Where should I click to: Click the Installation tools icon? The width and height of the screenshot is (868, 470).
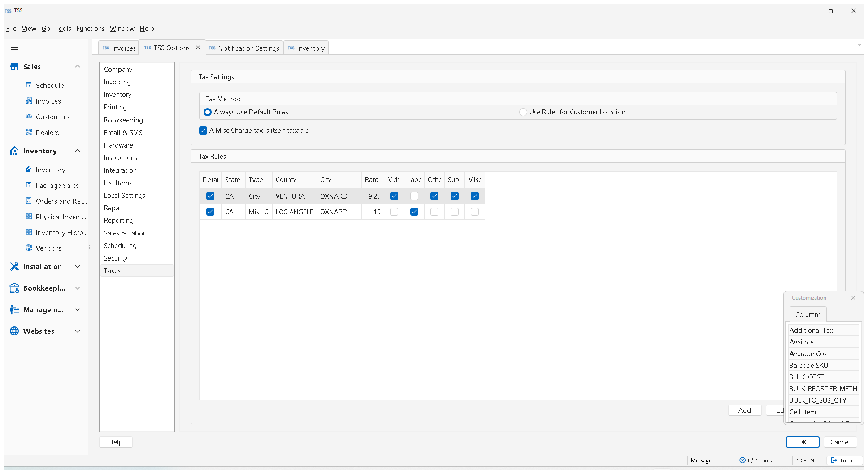14,266
